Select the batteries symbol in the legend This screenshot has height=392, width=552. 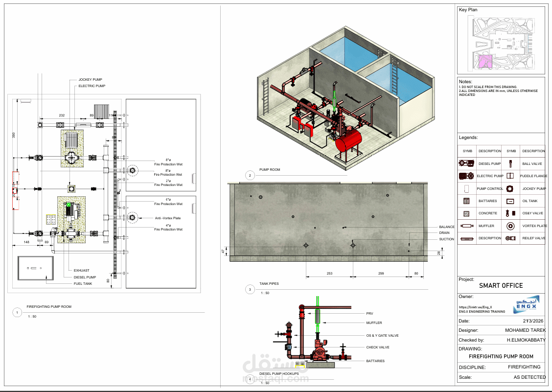[x=466, y=201]
